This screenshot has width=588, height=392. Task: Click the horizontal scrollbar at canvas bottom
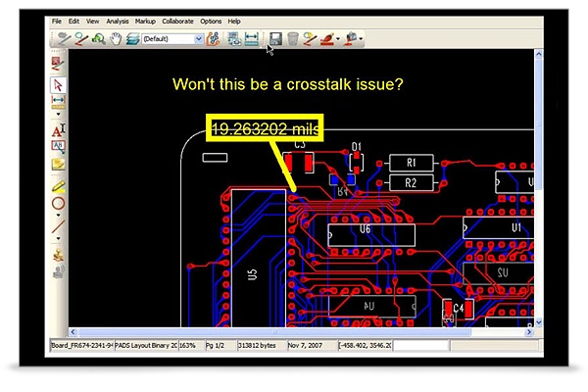pos(294,331)
